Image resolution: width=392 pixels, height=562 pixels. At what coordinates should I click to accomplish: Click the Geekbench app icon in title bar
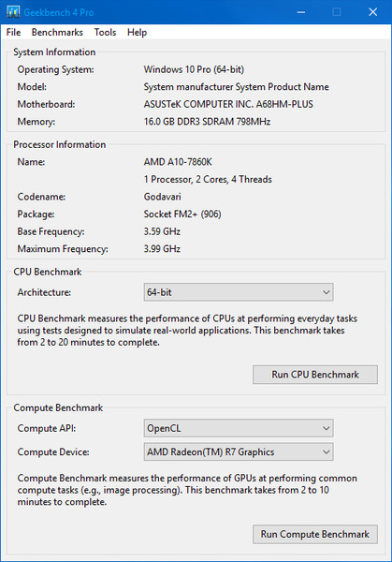coord(13,12)
